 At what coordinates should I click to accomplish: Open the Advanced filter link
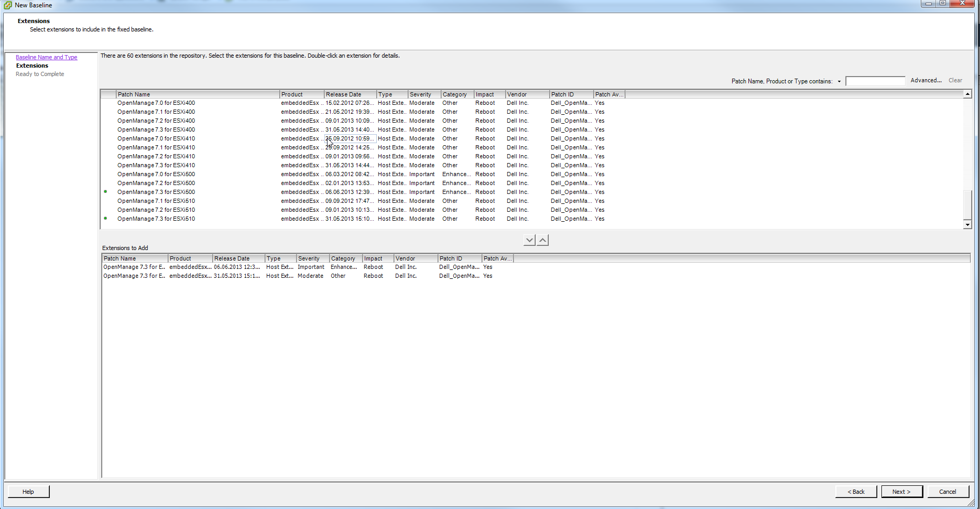tap(926, 80)
